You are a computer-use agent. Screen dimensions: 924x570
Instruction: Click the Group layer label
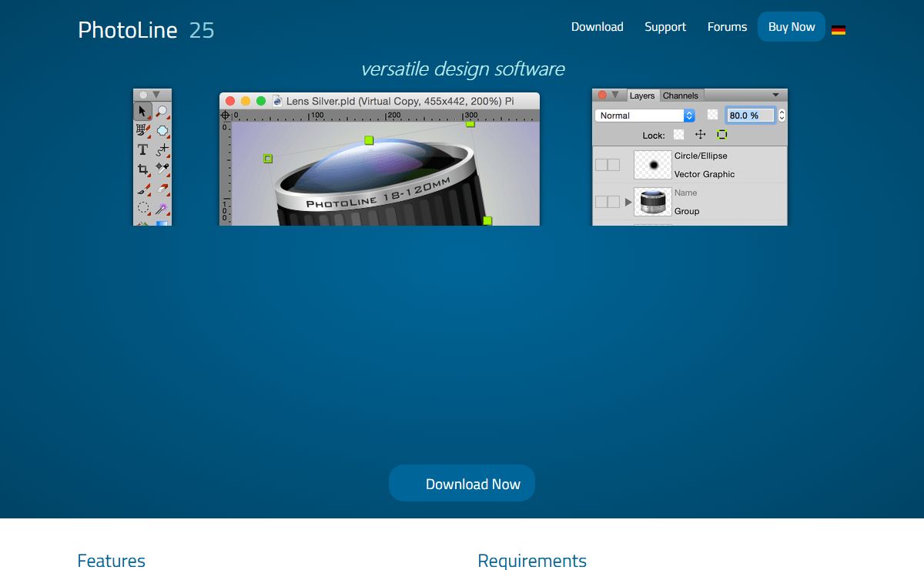point(687,211)
